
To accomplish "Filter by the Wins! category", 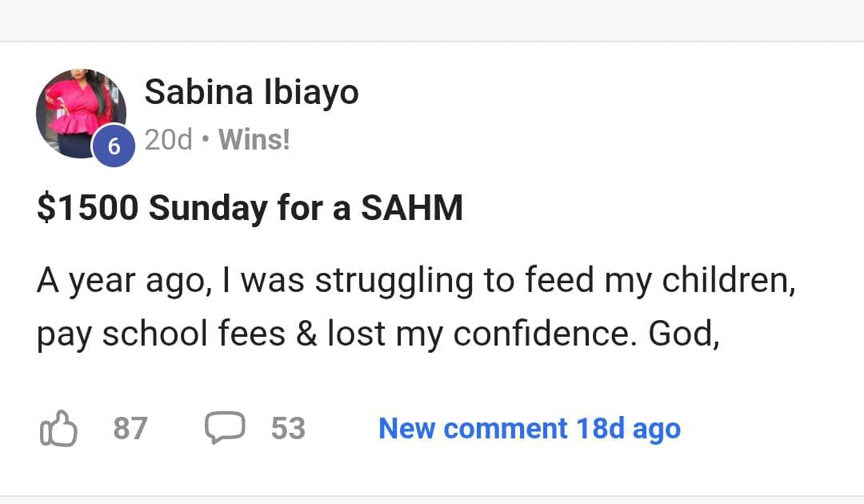I will (x=254, y=140).
